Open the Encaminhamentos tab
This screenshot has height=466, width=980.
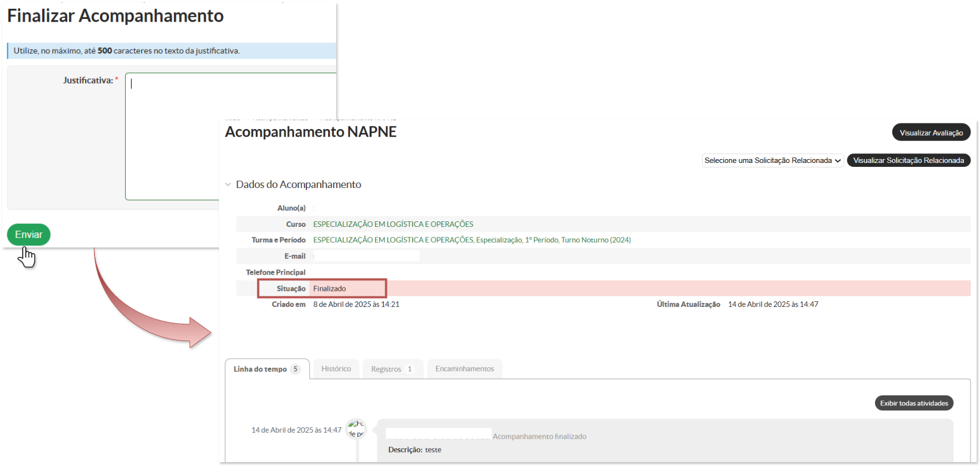[465, 369]
